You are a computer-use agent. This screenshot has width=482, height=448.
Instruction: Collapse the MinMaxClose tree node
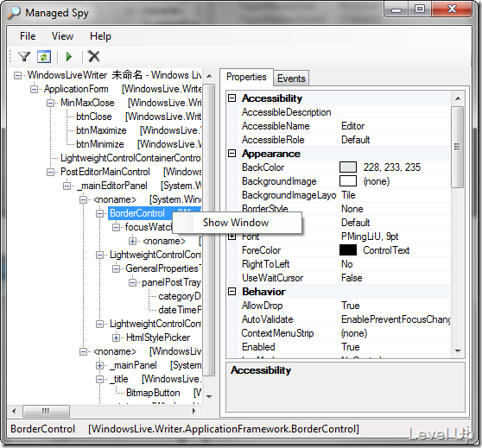pyautogui.click(x=50, y=103)
